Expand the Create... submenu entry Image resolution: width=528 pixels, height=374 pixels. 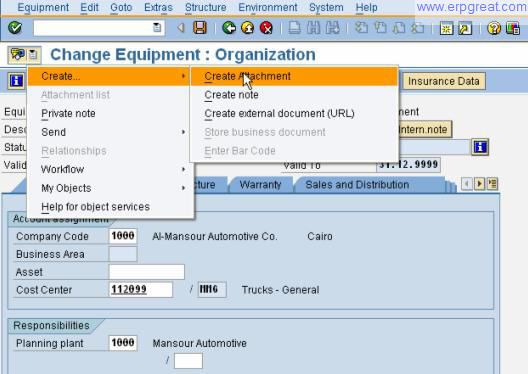(x=108, y=76)
